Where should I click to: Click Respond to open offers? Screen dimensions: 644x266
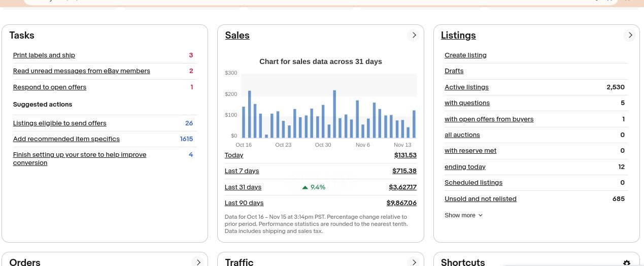tap(50, 87)
